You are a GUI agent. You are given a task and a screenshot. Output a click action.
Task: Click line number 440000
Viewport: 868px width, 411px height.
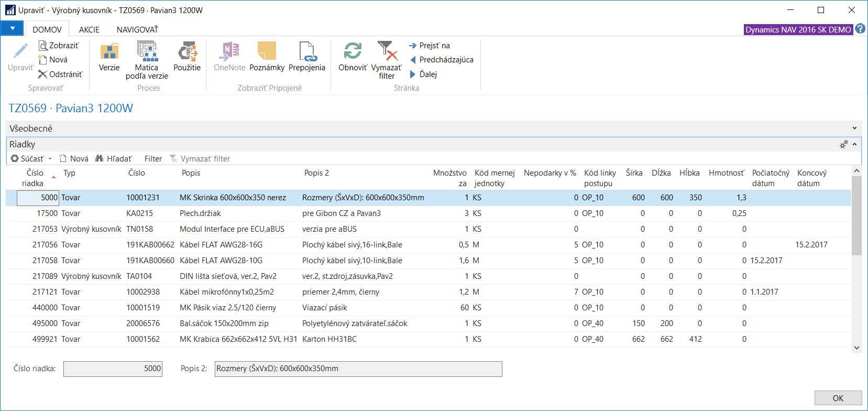(x=45, y=308)
